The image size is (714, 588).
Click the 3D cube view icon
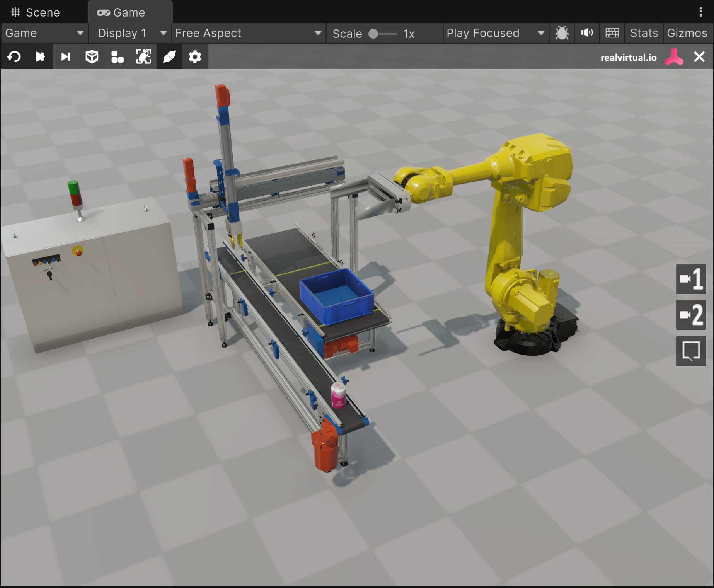(92, 57)
